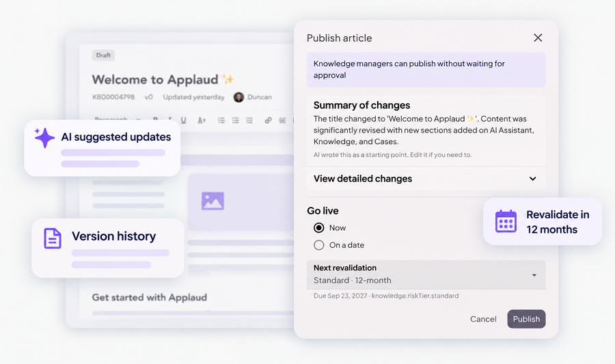Click the Updated yesterday text
The image size is (615, 364).
tap(194, 97)
